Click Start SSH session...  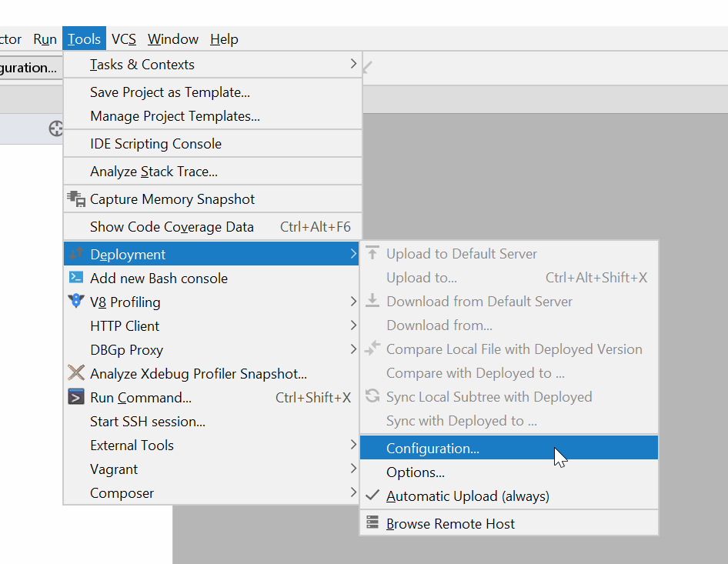[148, 421]
